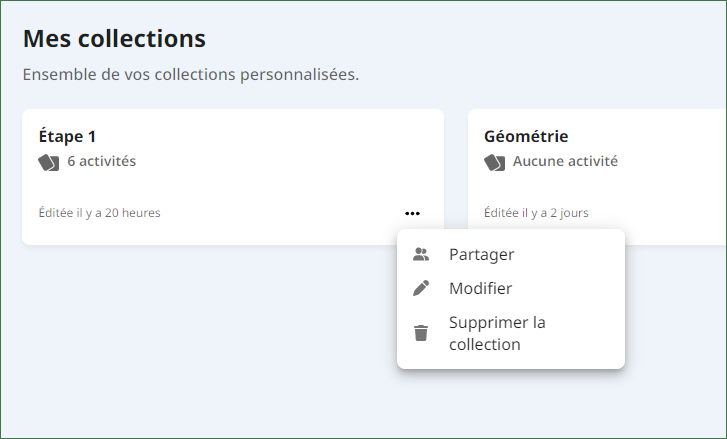
Task: Click stacked cards icon on Géométrie card
Action: 494,163
